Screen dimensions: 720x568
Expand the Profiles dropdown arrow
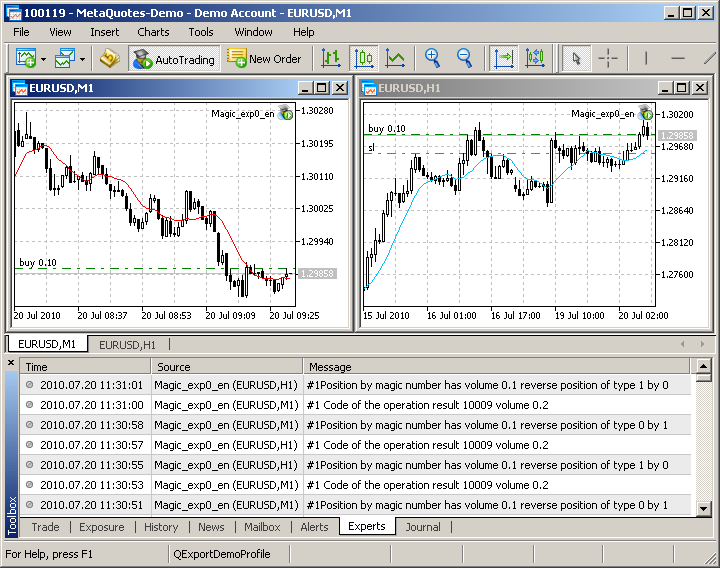coord(83,59)
